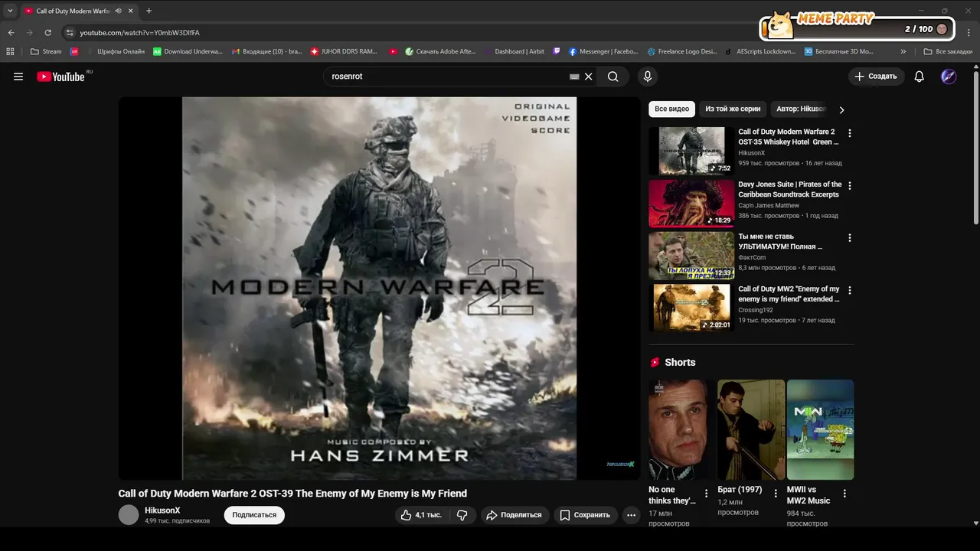Close the Call of Duty tab
The height and width of the screenshot is (551, 980).
point(131,11)
